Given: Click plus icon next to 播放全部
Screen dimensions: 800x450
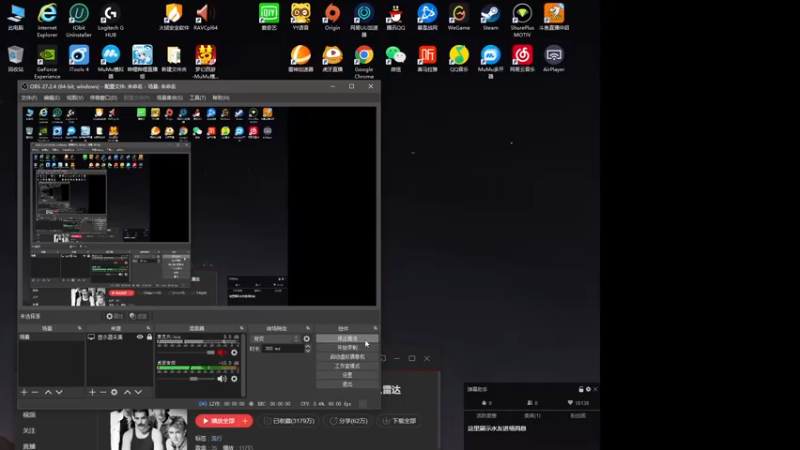Looking at the screenshot, I should pos(245,421).
